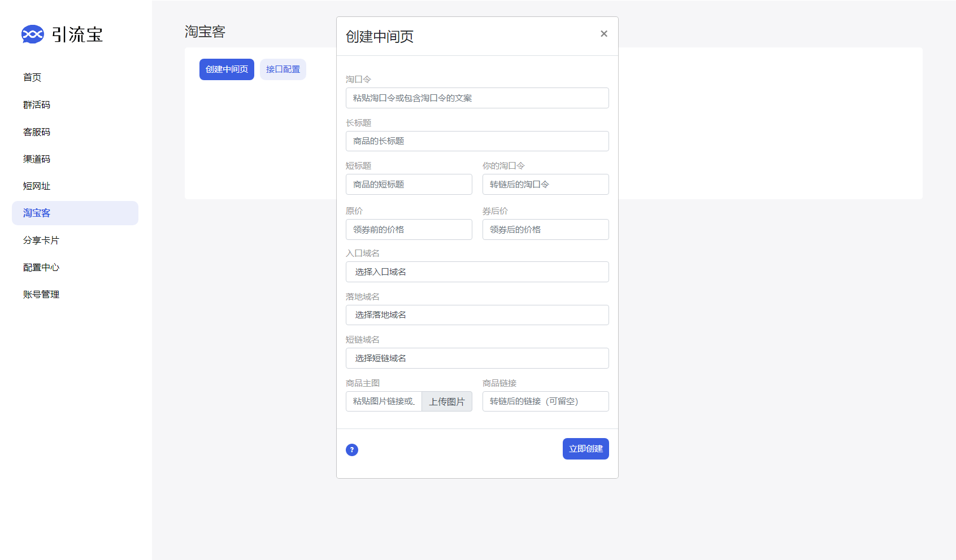
Task: Select 群活码 from the sidebar
Action: point(36,104)
